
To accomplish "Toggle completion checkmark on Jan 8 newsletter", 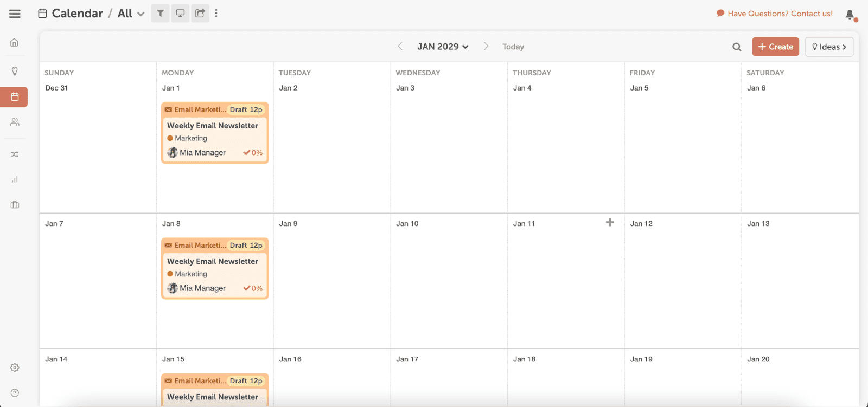I will pyautogui.click(x=247, y=288).
